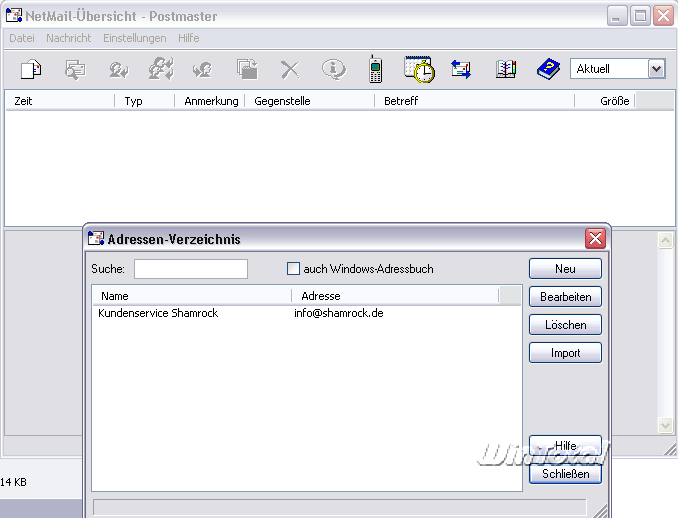Click the preview pane scroll up arrow
678x518 pixels.
pos(665,240)
